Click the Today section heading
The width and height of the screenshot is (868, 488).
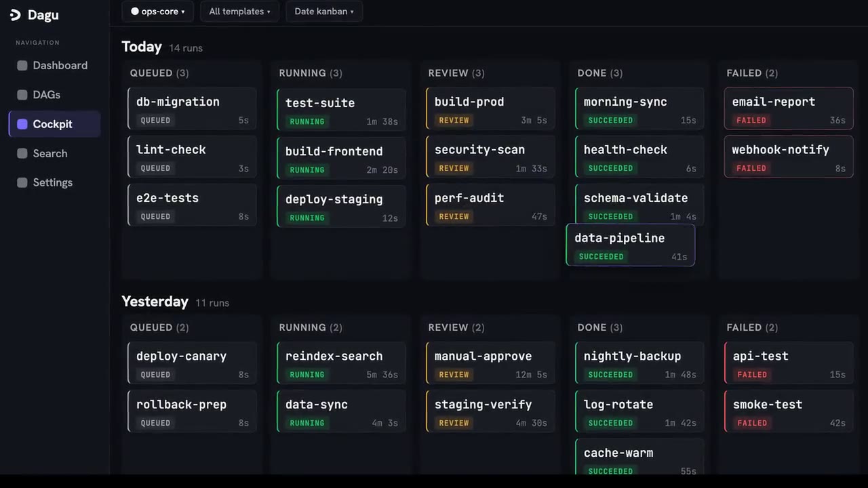[142, 47]
